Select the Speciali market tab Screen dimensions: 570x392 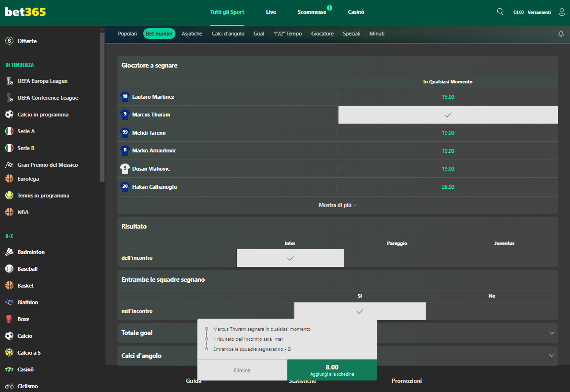pyautogui.click(x=351, y=34)
